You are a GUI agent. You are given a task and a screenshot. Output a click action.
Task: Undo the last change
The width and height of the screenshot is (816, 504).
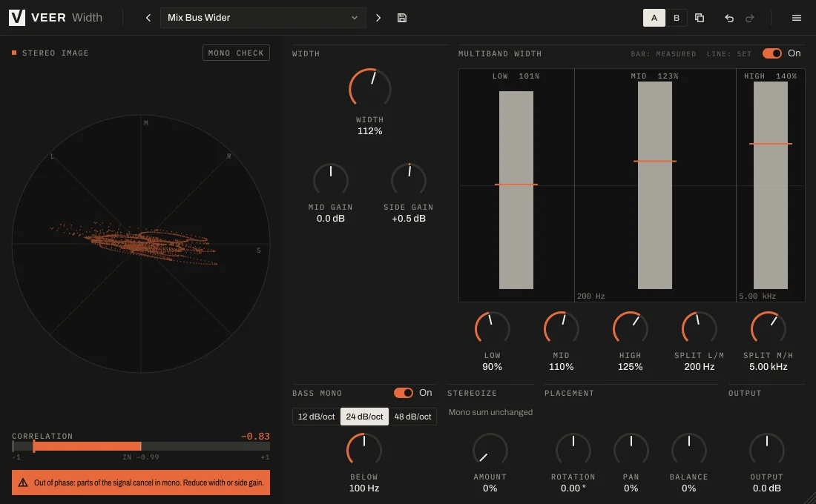click(729, 19)
